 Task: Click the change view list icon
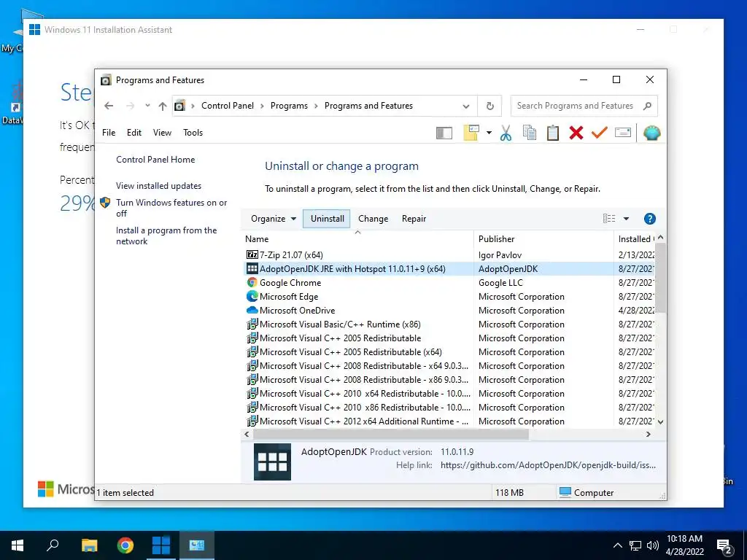pos(609,219)
